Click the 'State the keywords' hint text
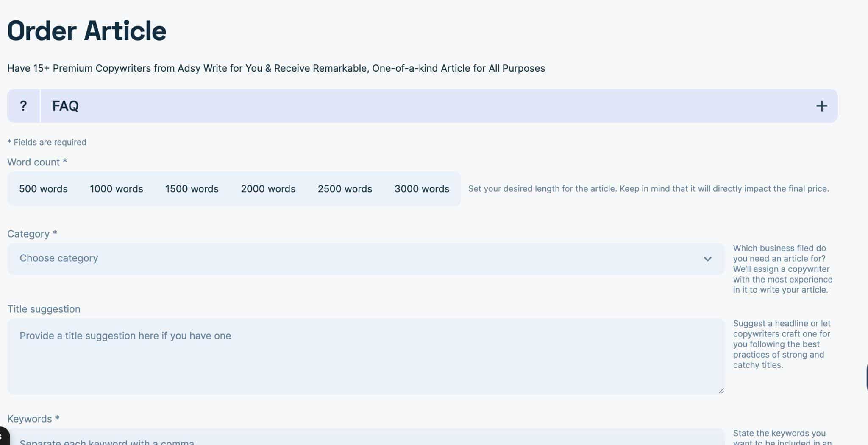868x445 pixels. click(x=782, y=437)
